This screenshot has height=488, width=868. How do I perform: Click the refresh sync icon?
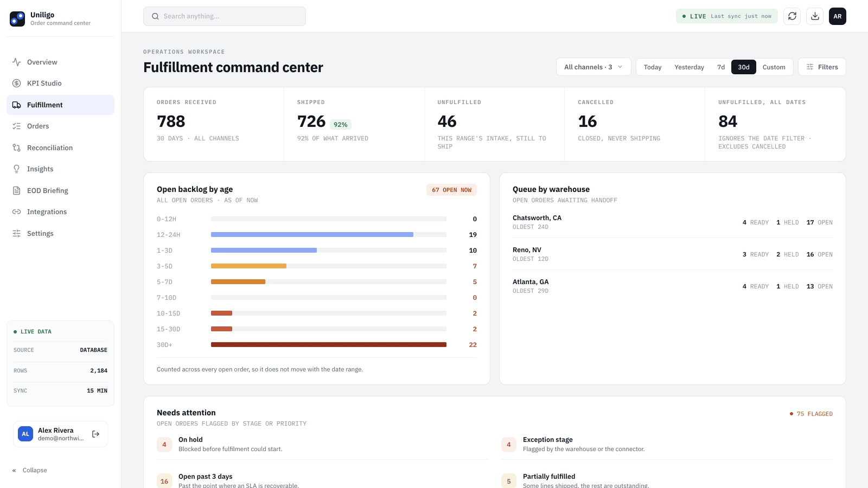point(792,16)
